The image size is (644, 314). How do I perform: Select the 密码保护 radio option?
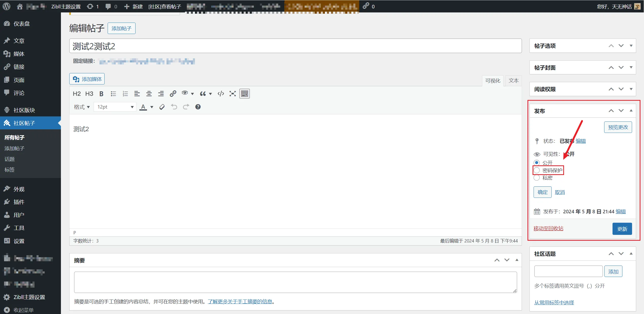pos(536,170)
